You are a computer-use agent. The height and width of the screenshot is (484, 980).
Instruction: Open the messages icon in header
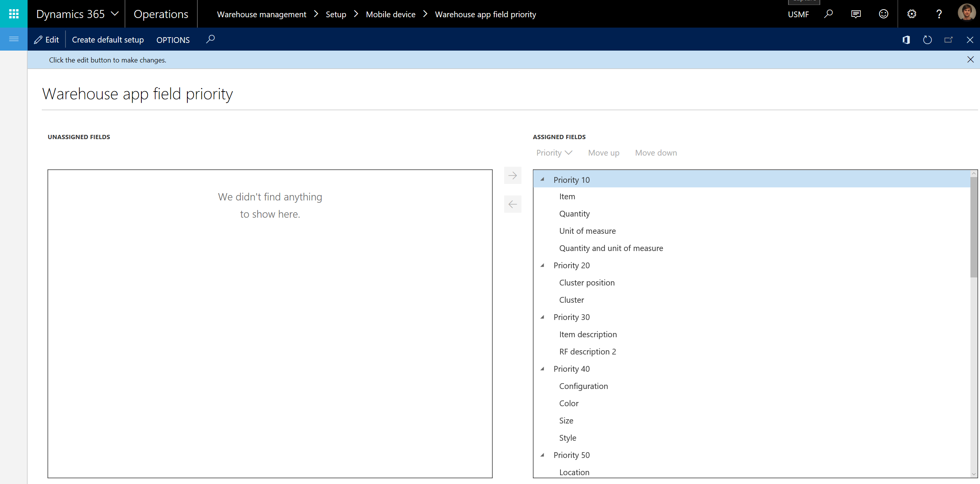pyautogui.click(x=856, y=14)
